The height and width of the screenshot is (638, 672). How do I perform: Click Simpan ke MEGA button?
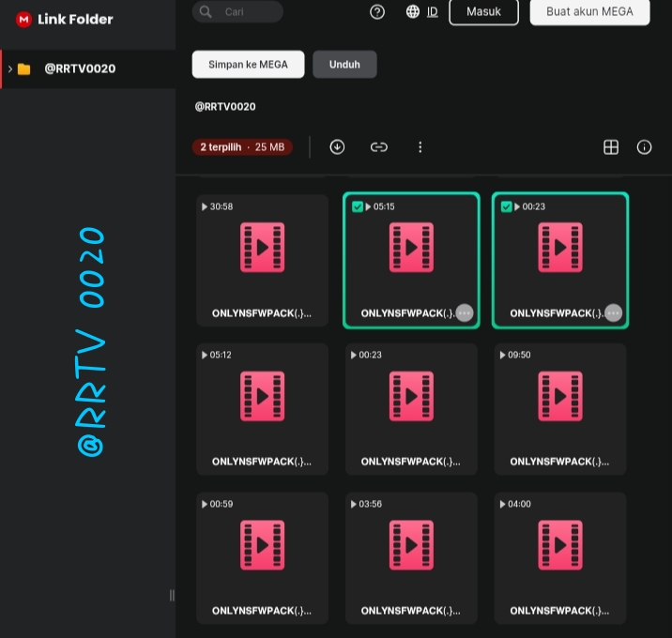(x=248, y=65)
